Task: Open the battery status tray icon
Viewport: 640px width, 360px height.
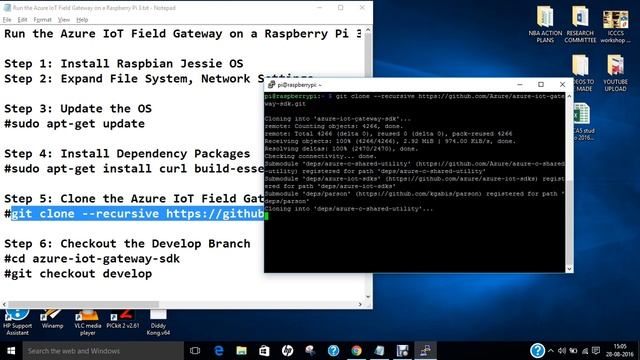Action: (573, 351)
